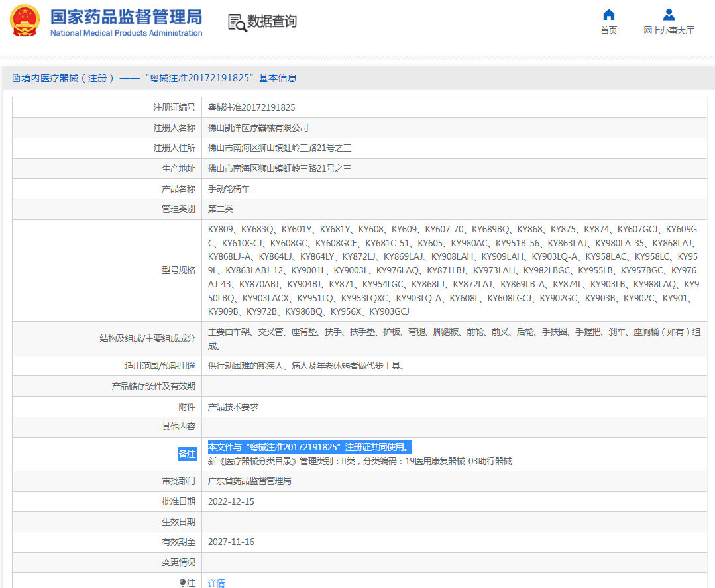
Task: Click the 网上办事大厅 person icon
Action: click(x=669, y=15)
